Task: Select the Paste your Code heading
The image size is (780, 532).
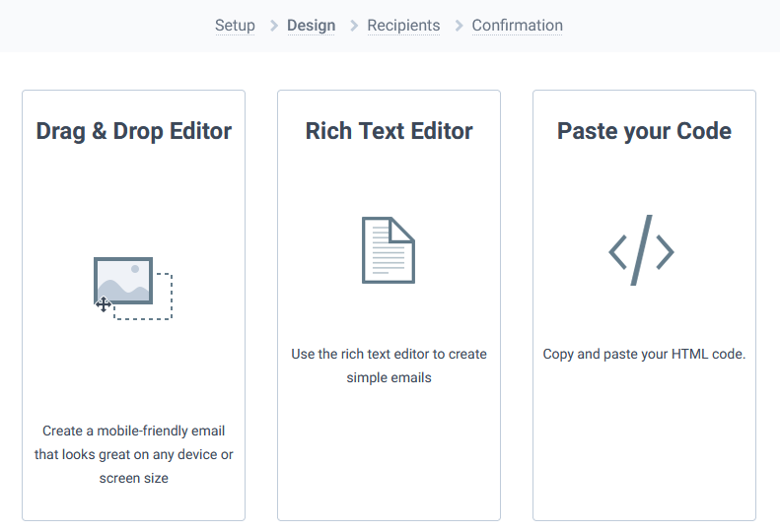Action: tap(644, 131)
